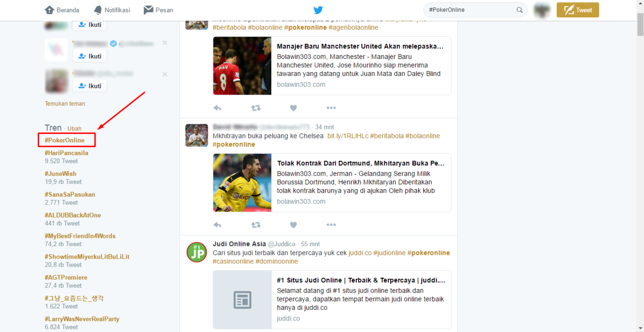Screen dimensions: 644x332
Task: Click the Twitter bird logo
Action: tap(318, 10)
